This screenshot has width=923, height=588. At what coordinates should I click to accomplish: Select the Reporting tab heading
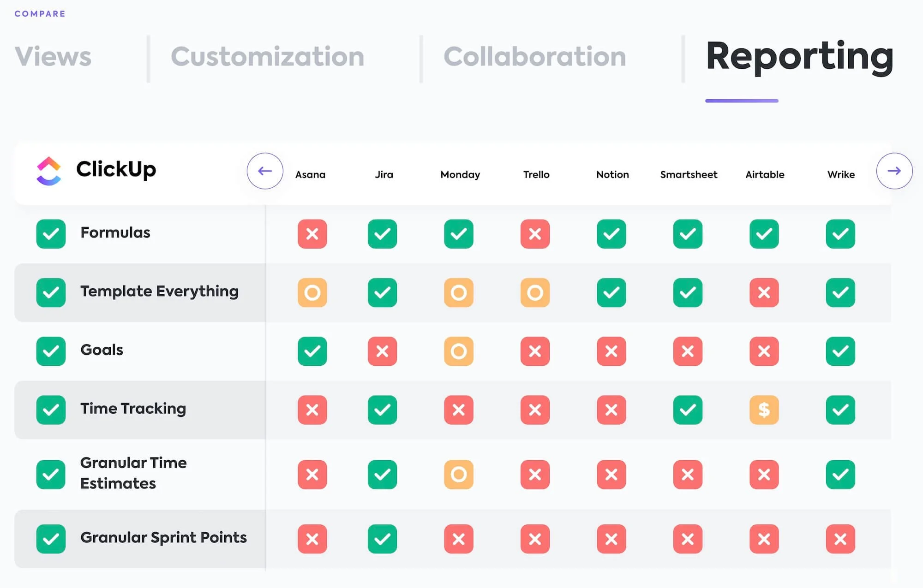click(x=799, y=57)
